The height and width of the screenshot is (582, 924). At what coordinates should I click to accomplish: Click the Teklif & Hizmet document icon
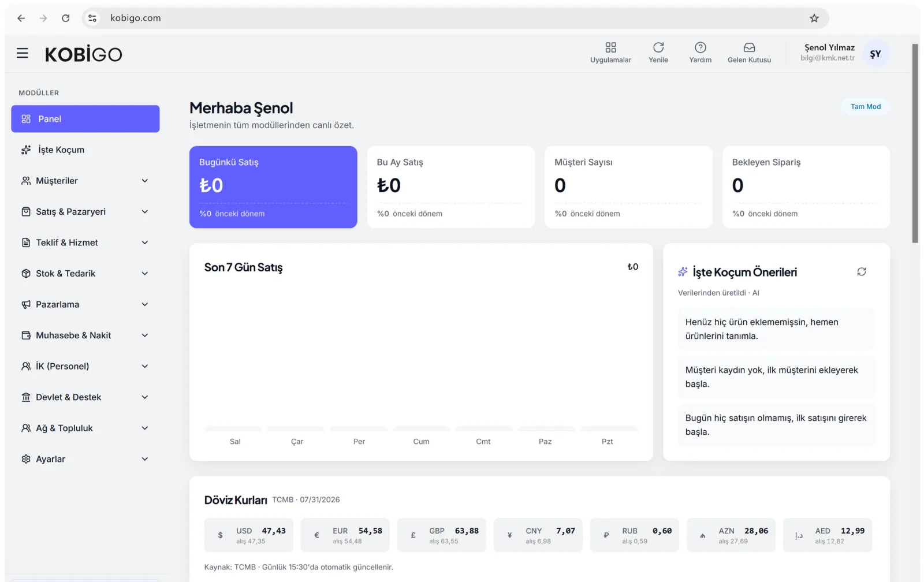26,242
